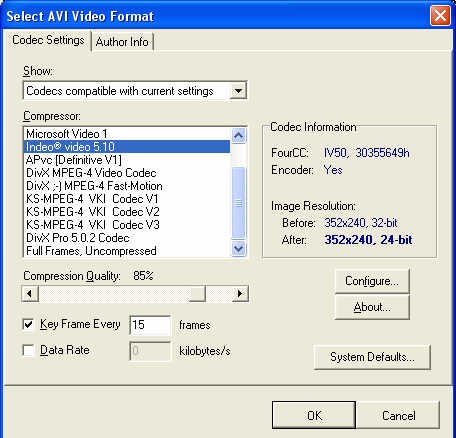Click the key frame frames input field

150,325
